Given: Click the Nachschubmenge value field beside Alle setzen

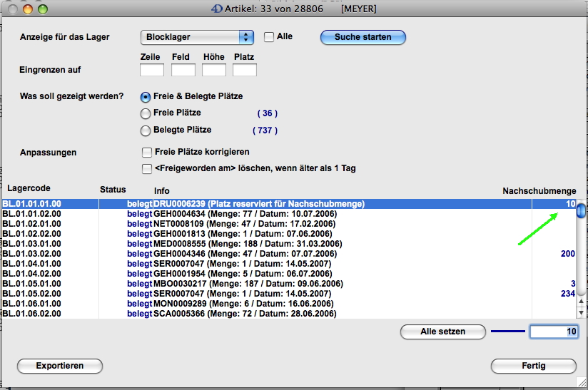Looking at the screenshot, I should click(554, 332).
